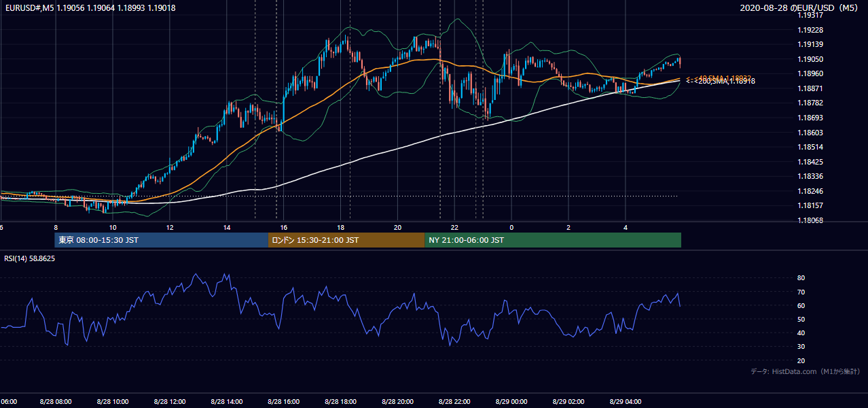Image resolution: width=868 pixels, height=408 pixels.
Task: Click the 8/28 22:00 date label
Action: point(454,402)
